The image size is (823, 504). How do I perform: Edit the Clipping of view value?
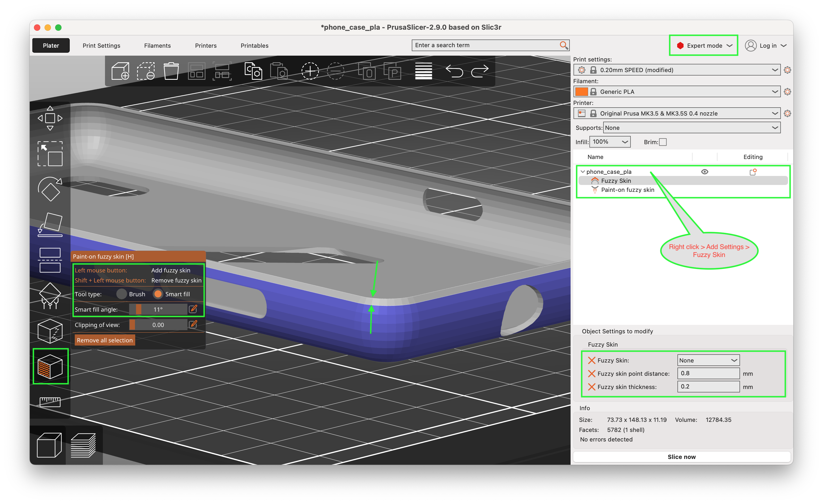coord(193,324)
